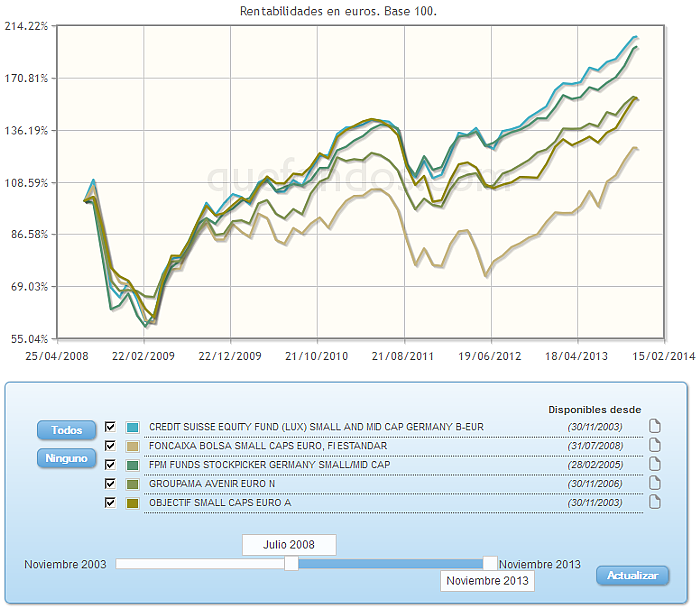Click the Julio 2008 start date label box

point(289,545)
